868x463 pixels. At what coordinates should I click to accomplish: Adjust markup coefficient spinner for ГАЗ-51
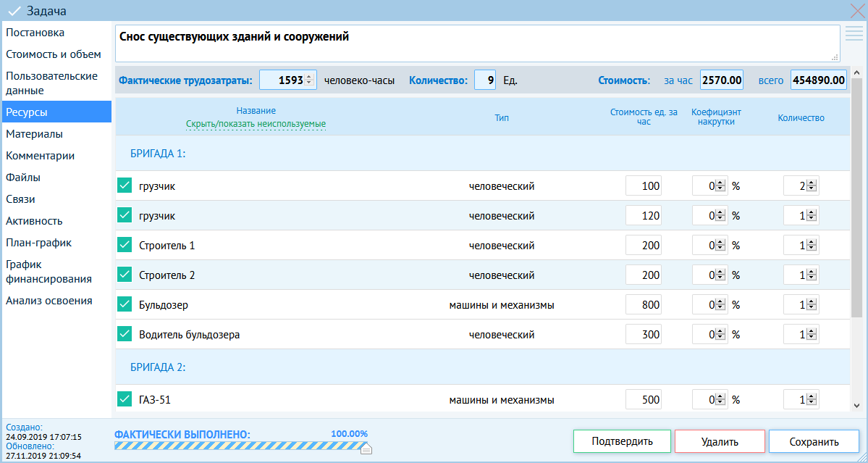coord(720,400)
